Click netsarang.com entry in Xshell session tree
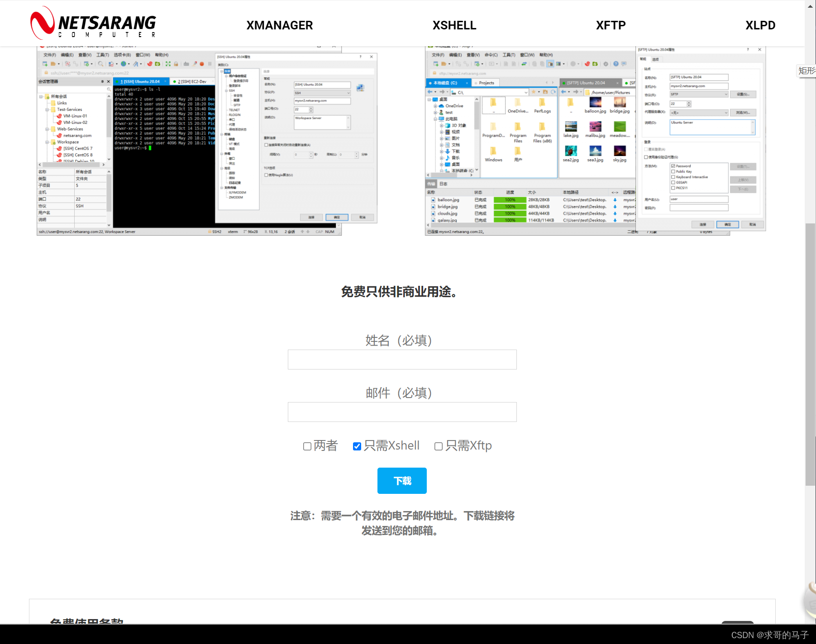The width and height of the screenshot is (816, 644). pyautogui.click(x=77, y=135)
